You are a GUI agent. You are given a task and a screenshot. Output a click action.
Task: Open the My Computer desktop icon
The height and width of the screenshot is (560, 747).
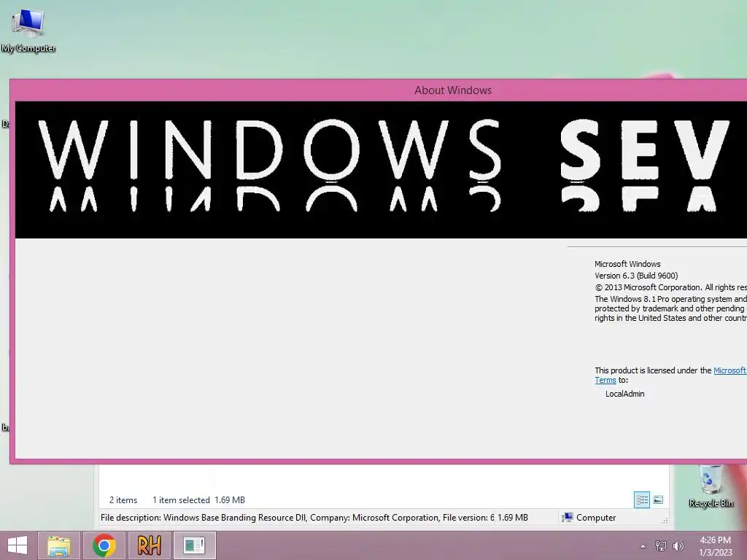(x=28, y=31)
